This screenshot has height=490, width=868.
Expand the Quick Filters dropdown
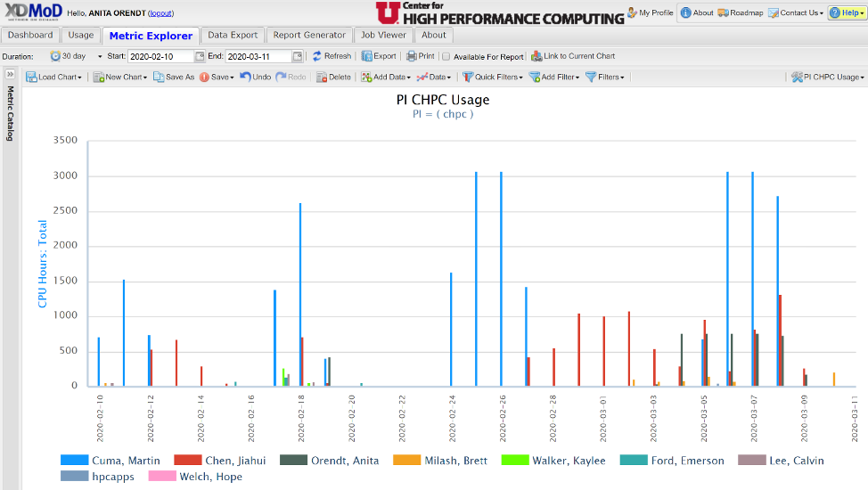[x=492, y=78]
